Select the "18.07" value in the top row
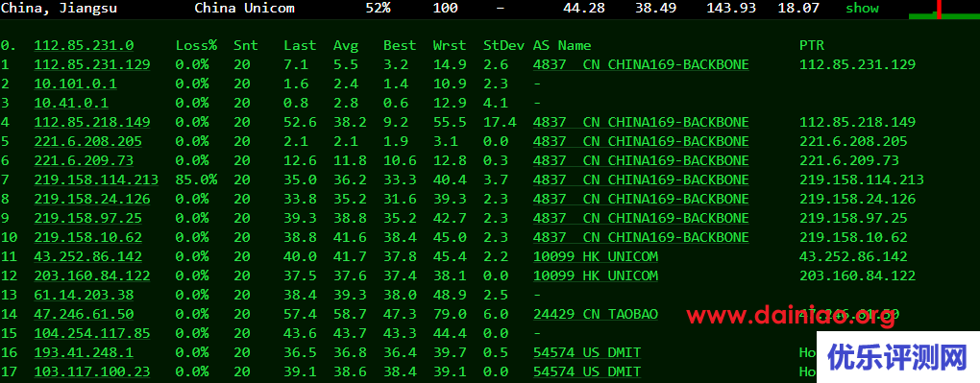 click(x=798, y=8)
